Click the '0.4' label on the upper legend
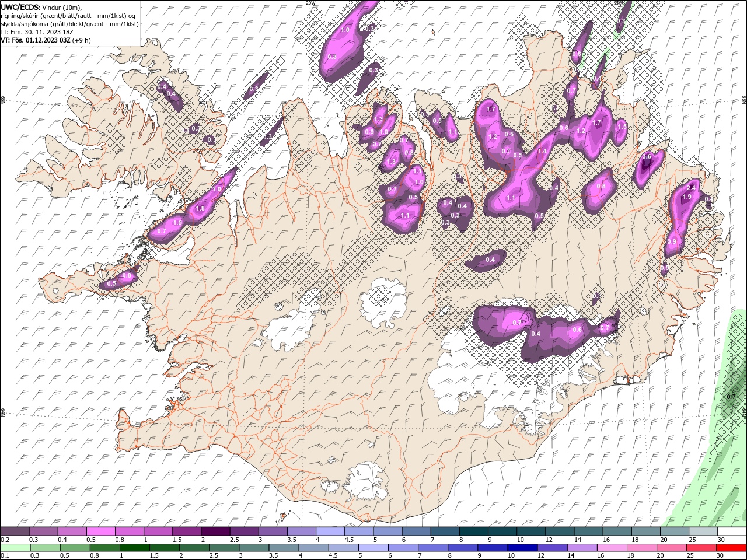 click(62, 540)
